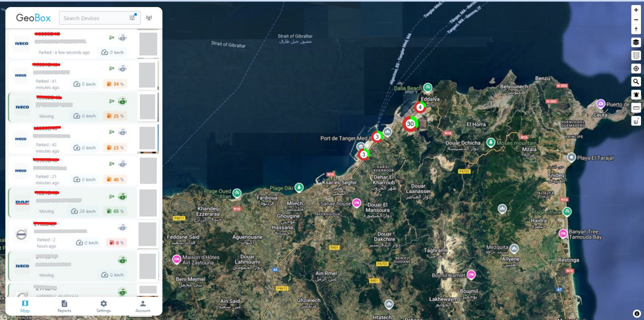Viewport: 644px width, 320px height.
Task: Click the 40 % fuel badge
Action: point(114,179)
